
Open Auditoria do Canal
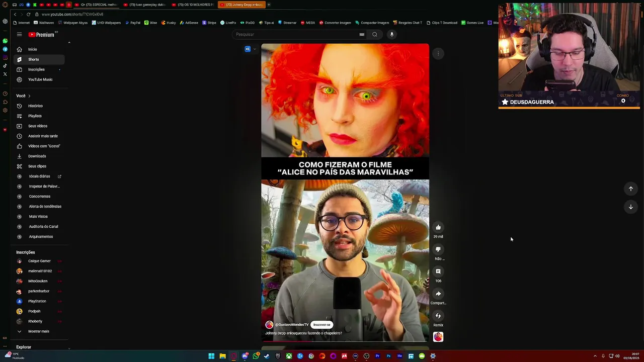39,227
